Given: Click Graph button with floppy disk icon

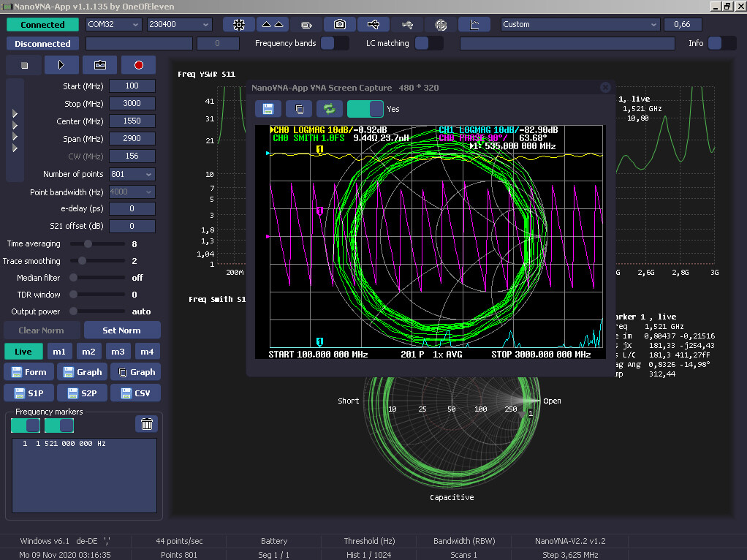Looking at the screenshot, I should click(83, 371).
